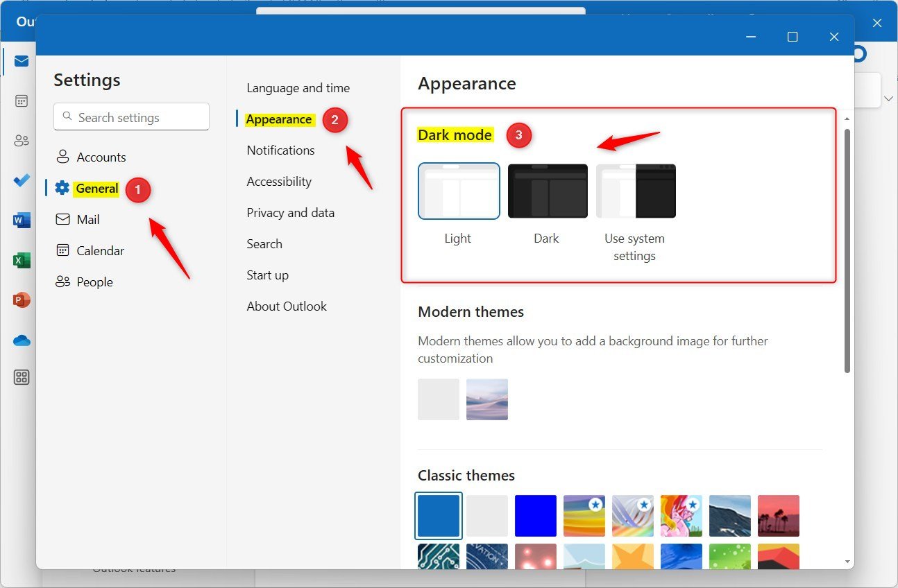Image resolution: width=898 pixels, height=588 pixels.
Task: Open Mail from the left app bar
Action: pyautogui.click(x=21, y=61)
